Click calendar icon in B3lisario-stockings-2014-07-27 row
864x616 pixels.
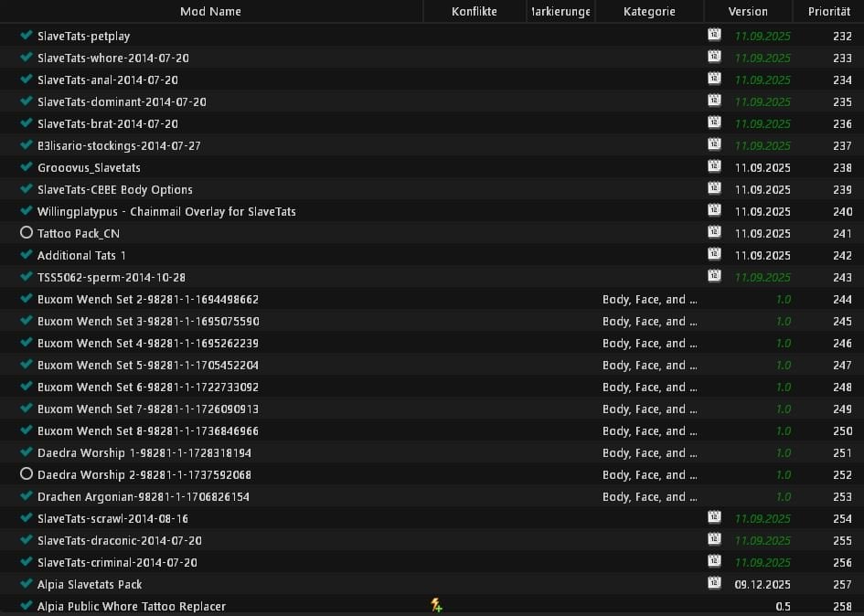[714, 144]
